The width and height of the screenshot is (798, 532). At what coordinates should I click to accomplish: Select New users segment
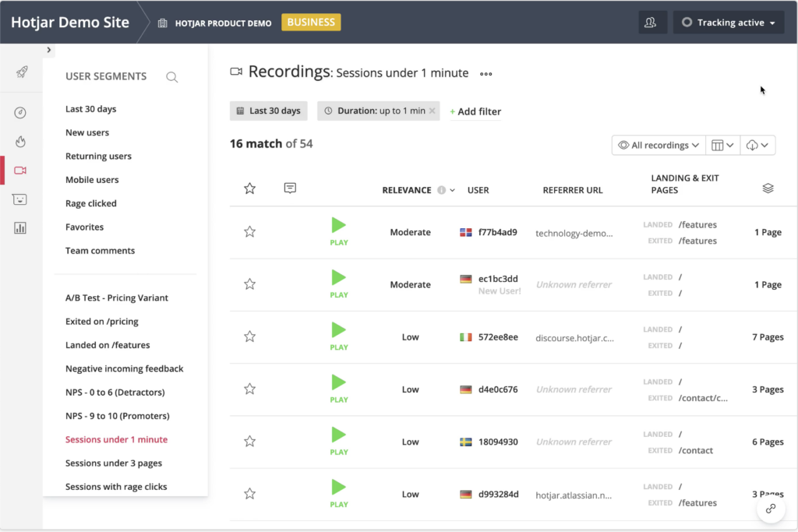click(x=87, y=132)
